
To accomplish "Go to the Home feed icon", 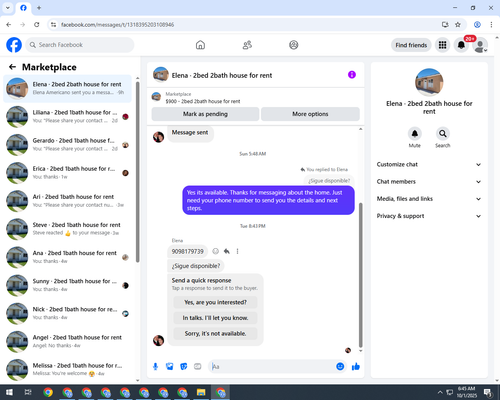I will (x=200, y=45).
